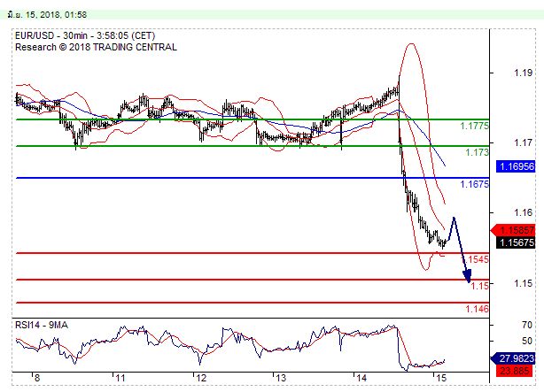Click the date axis label 15
The height and width of the screenshot is (392, 544).
(x=441, y=378)
